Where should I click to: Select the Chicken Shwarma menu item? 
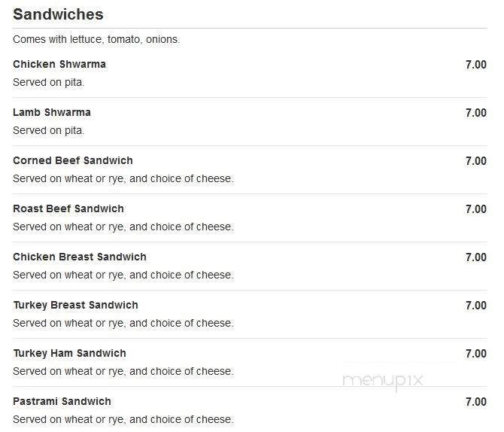(59, 65)
